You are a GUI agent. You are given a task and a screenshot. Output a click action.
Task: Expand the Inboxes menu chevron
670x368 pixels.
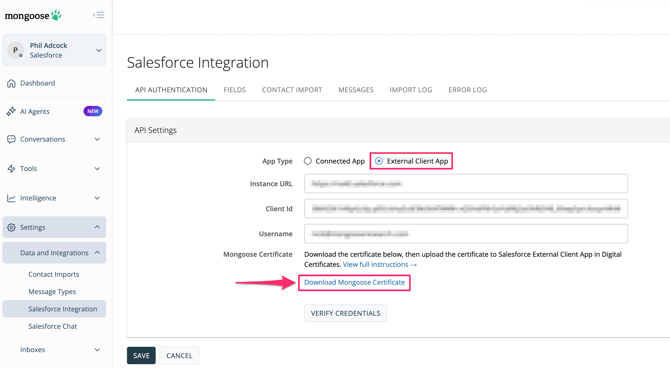point(97,350)
